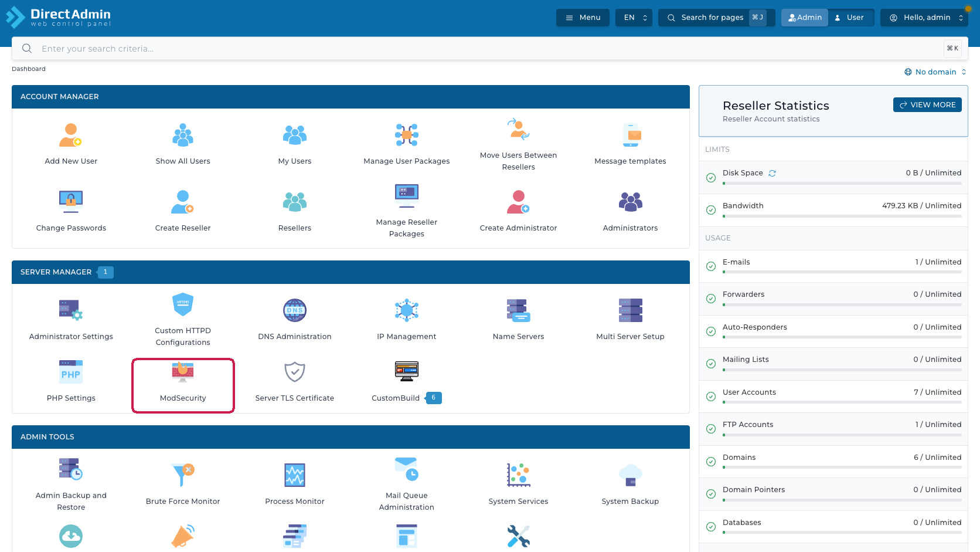This screenshot has height=552, width=980.
Task: Click the Mailing Lists statistics row
Action: click(833, 364)
